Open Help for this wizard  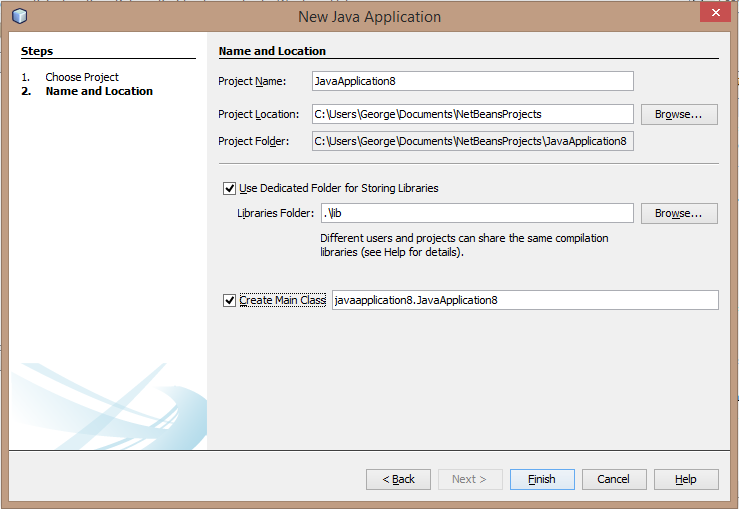pos(685,479)
